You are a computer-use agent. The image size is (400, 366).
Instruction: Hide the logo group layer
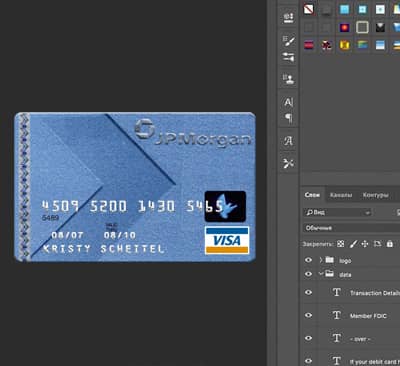309,260
